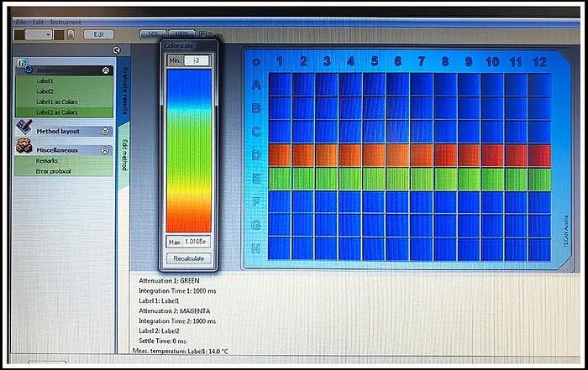Click the Instrument panel icon in sidebar
The height and width of the screenshot is (370, 588).
pos(23,65)
